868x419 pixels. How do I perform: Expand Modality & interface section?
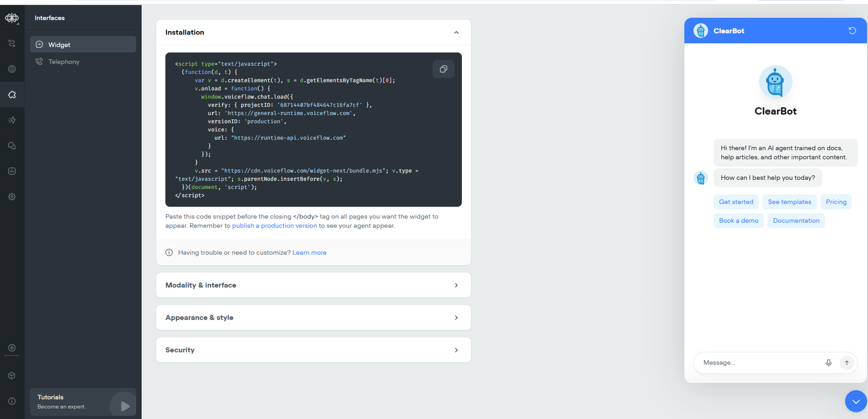point(313,285)
